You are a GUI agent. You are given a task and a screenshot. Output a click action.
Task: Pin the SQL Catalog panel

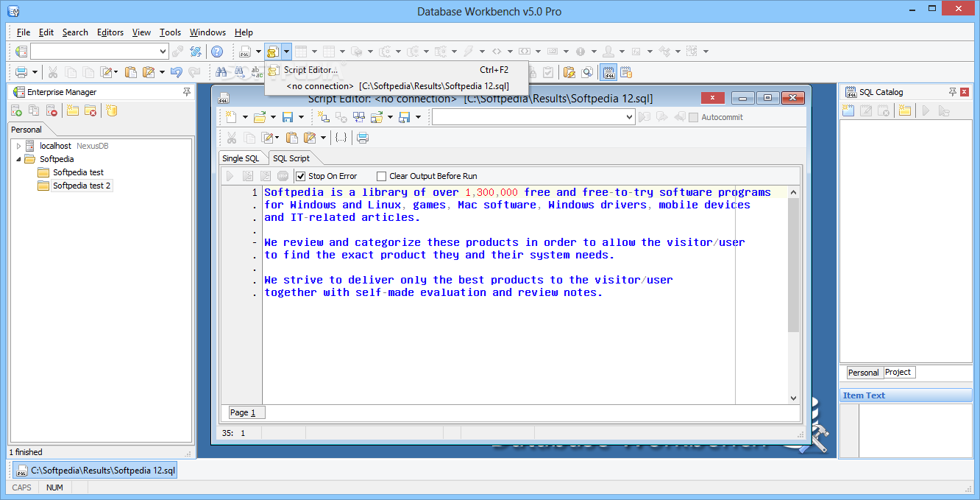(953, 92)
